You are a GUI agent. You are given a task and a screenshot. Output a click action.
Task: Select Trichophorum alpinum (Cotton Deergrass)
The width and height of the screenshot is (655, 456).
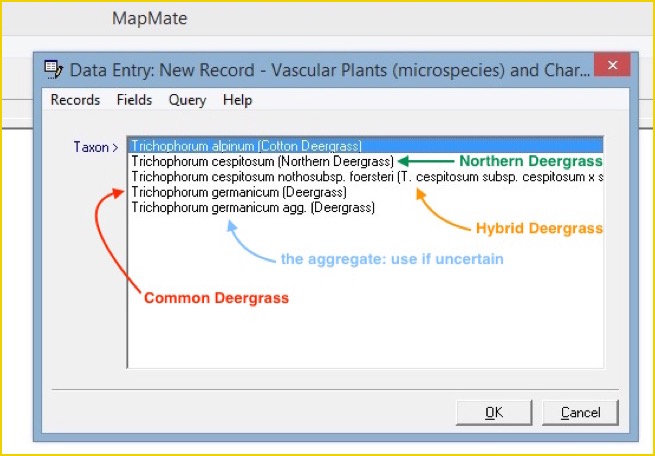(365, 146)
